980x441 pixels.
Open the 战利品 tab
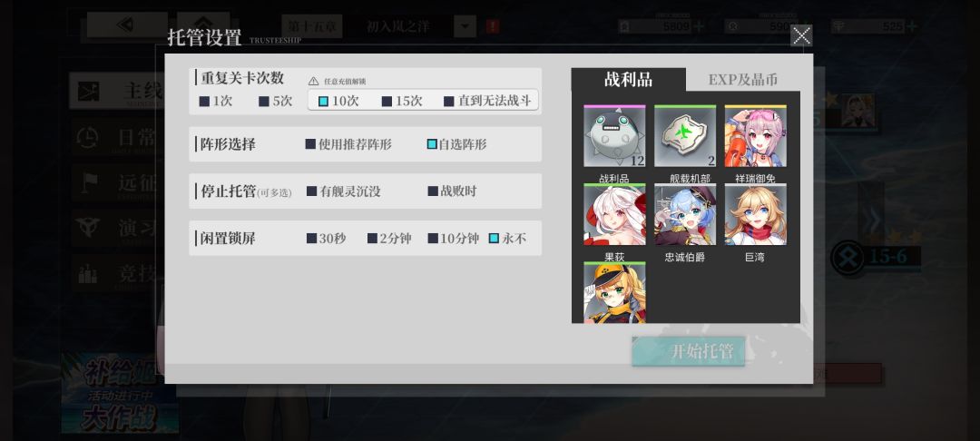tap(628, 79)
